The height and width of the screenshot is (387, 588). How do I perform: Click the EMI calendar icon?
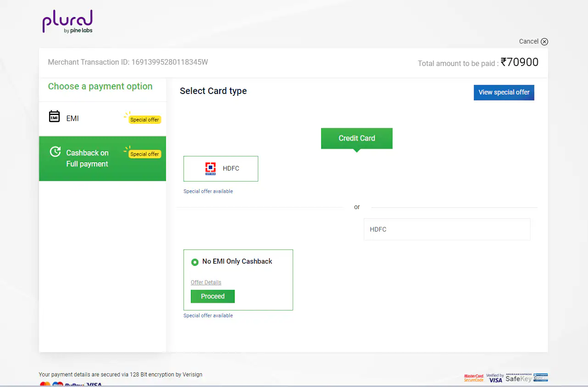(x=55, y=116)
